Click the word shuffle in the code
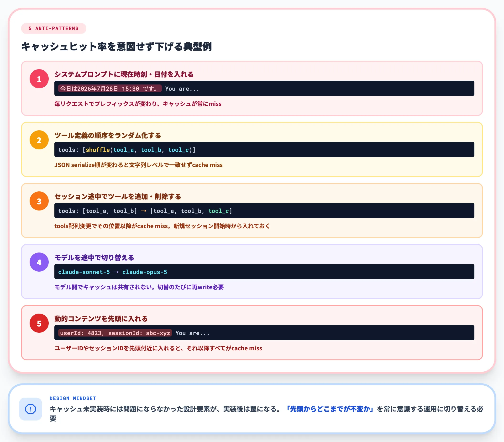 click(98, 150)
